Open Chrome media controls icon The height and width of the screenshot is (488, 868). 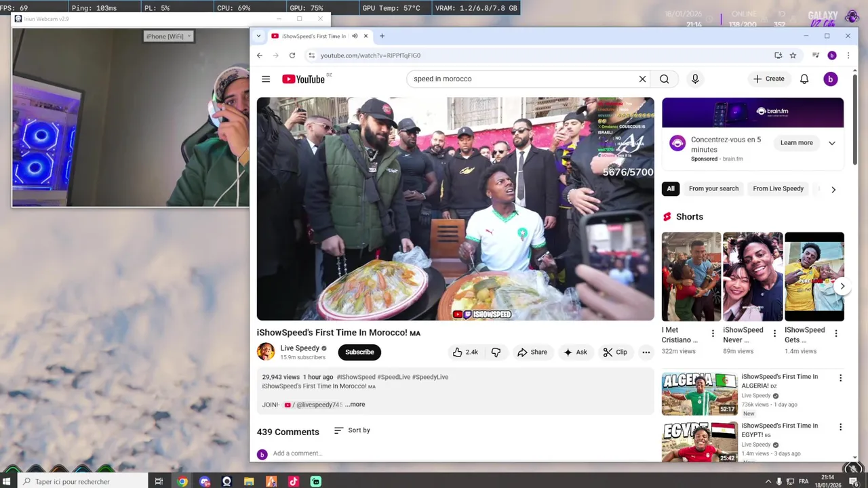(816, 56)
